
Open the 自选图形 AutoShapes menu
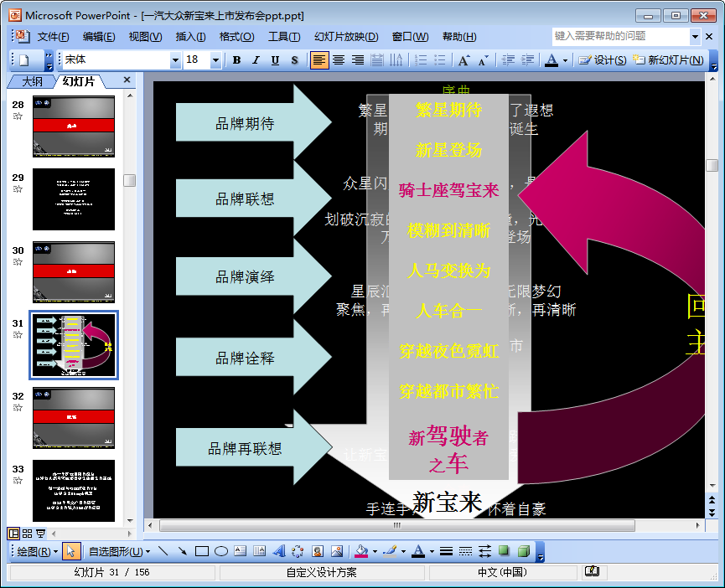[x=119, y=551]
